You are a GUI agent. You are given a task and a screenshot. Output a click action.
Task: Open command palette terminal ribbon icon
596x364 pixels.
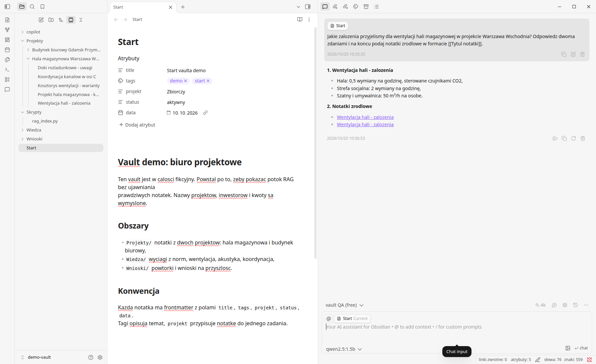click(7, 70)
